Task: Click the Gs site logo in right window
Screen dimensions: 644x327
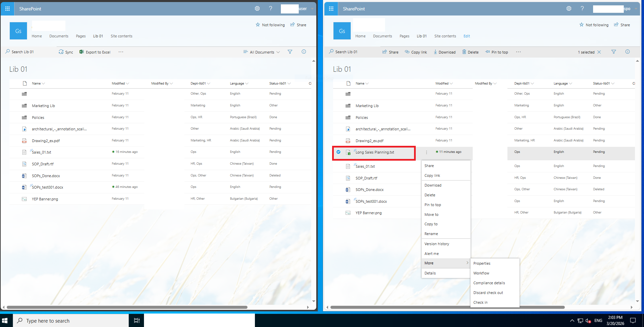Action: click(342, 31)
